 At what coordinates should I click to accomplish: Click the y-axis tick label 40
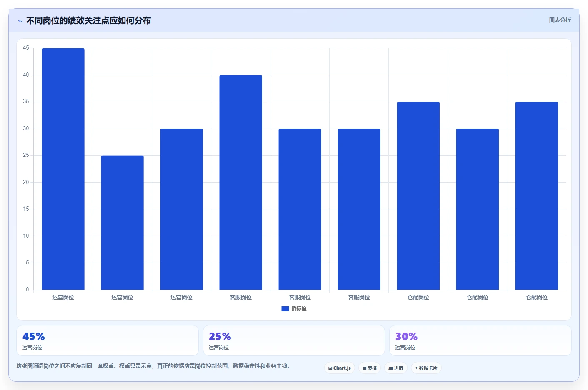tap(26, 75)
